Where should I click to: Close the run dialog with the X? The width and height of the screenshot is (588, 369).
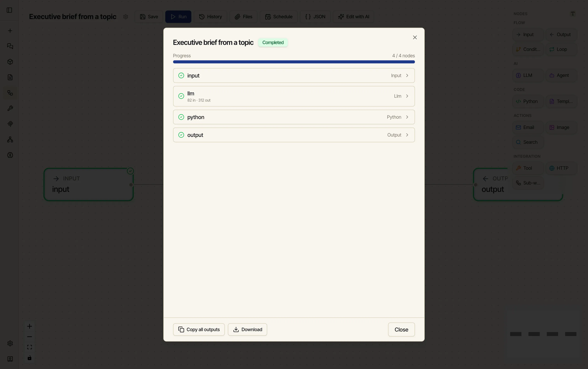(415, 37)
